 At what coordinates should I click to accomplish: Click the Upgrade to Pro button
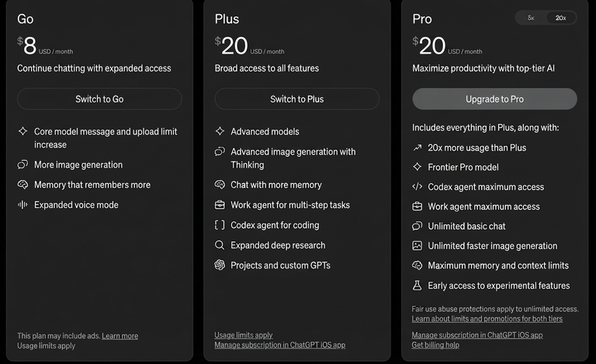(494, 99)
